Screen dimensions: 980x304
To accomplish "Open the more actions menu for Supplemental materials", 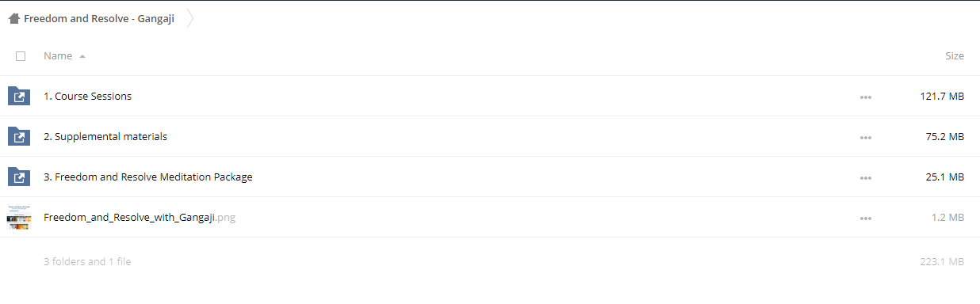I will 866,138.
